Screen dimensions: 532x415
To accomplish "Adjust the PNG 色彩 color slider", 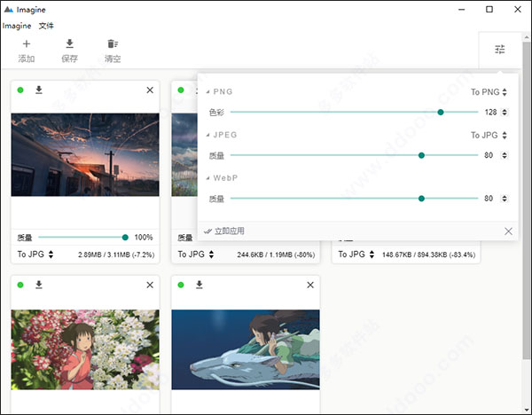I will [354, 112].
